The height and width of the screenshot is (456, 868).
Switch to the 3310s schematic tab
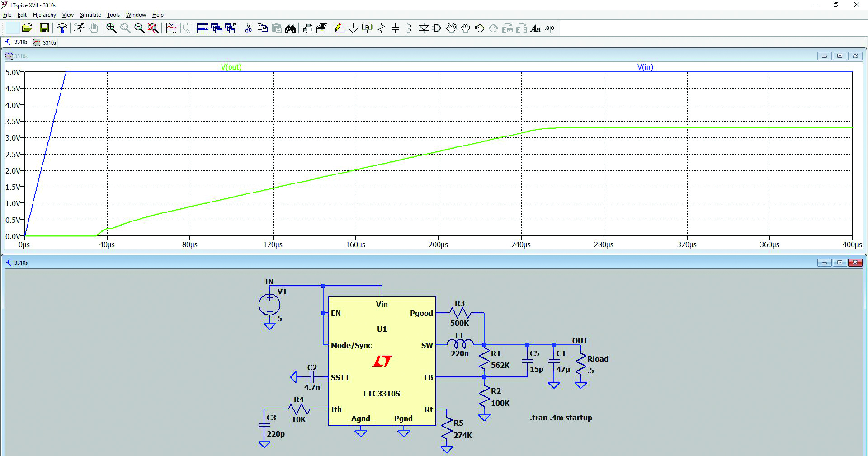tap(16, 42)
